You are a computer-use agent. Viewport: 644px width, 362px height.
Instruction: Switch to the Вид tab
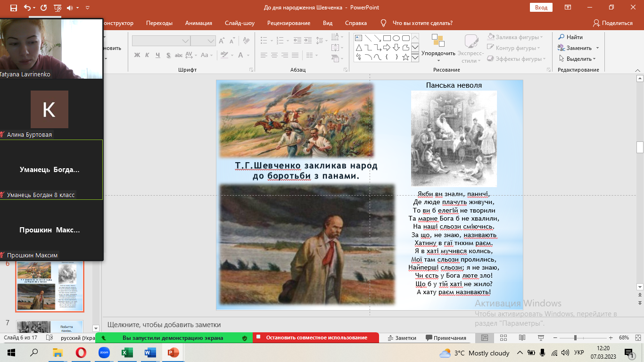tap(328, 23)
